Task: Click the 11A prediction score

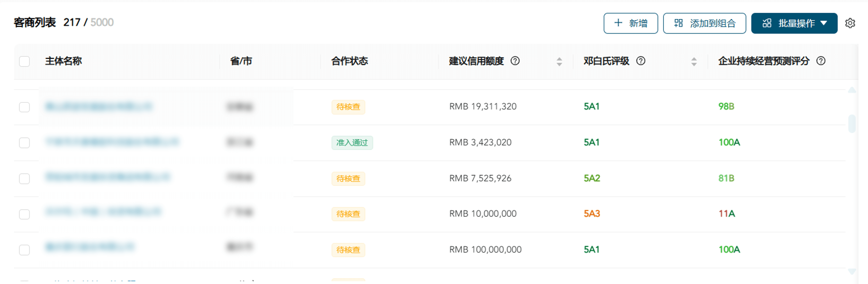Action: tap(727, 214)
